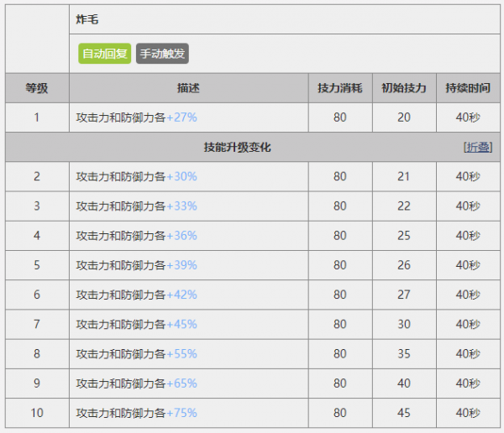Click the 持续时间 column header
This screenshot has width=504, height=433.
(468, 88)
